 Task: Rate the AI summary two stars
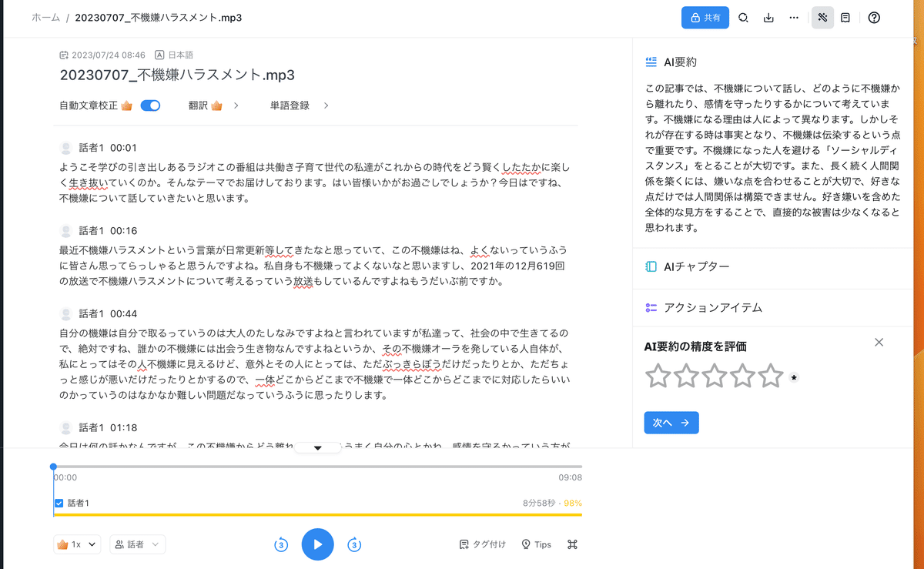(x=686, y=377)
